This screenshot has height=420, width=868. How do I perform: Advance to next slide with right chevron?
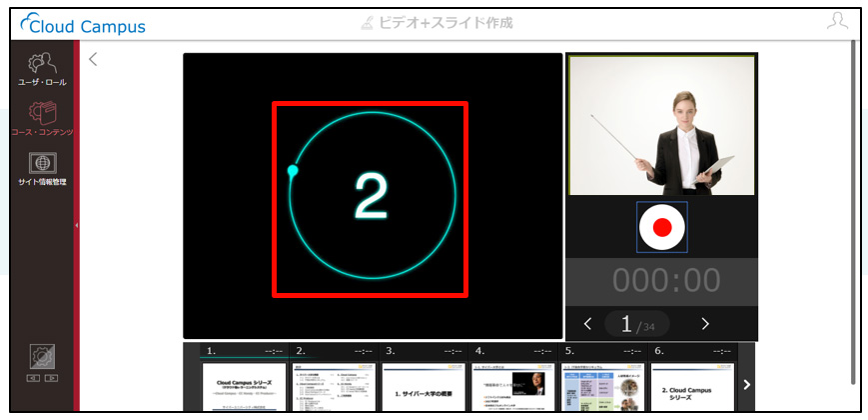(x=705, y=324)
